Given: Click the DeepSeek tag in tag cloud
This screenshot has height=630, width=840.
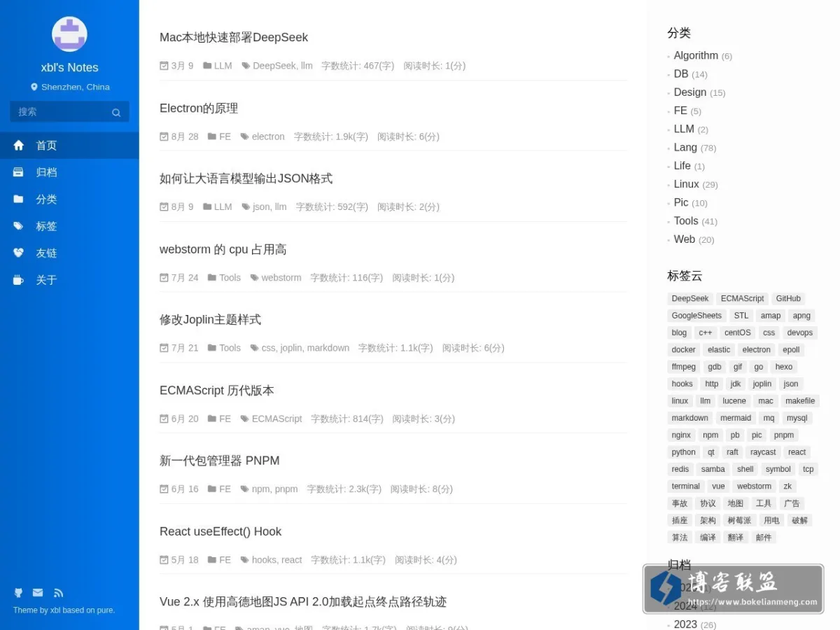Looking at the screenshot, I should (690, 299).
